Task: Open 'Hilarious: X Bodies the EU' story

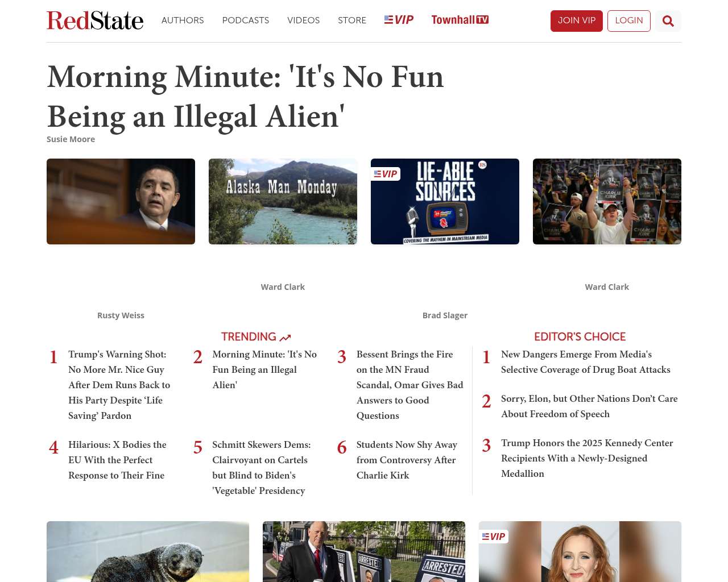Action: pos(117,460)
